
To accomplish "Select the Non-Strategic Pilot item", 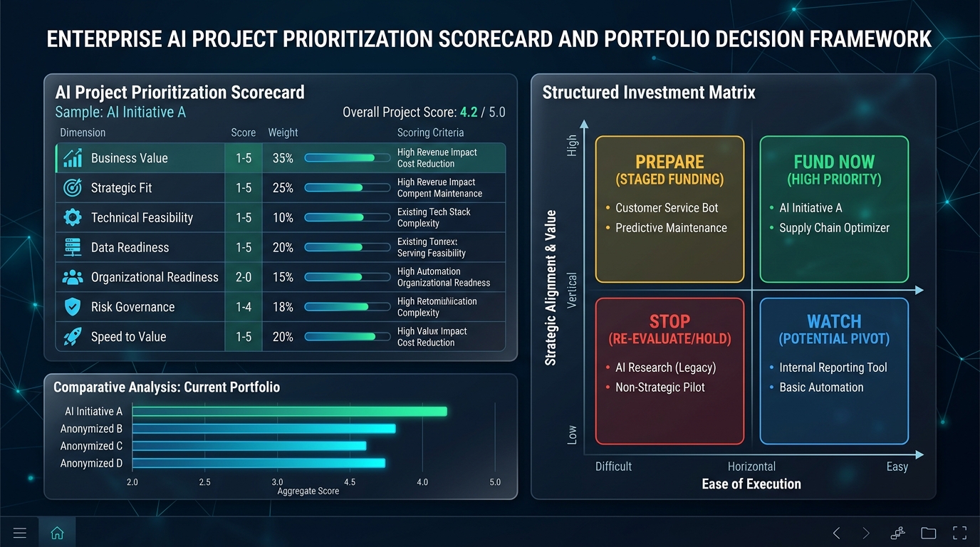I will 660,387.
